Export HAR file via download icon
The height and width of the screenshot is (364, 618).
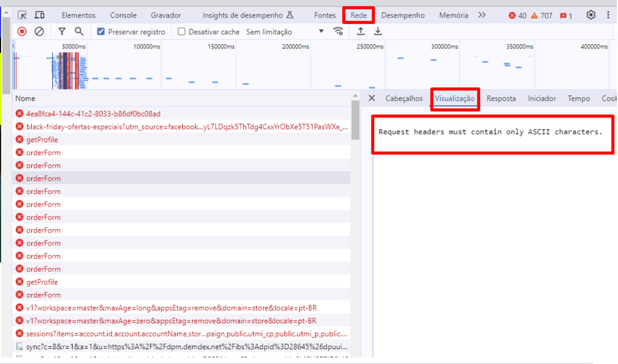point(378,32)
